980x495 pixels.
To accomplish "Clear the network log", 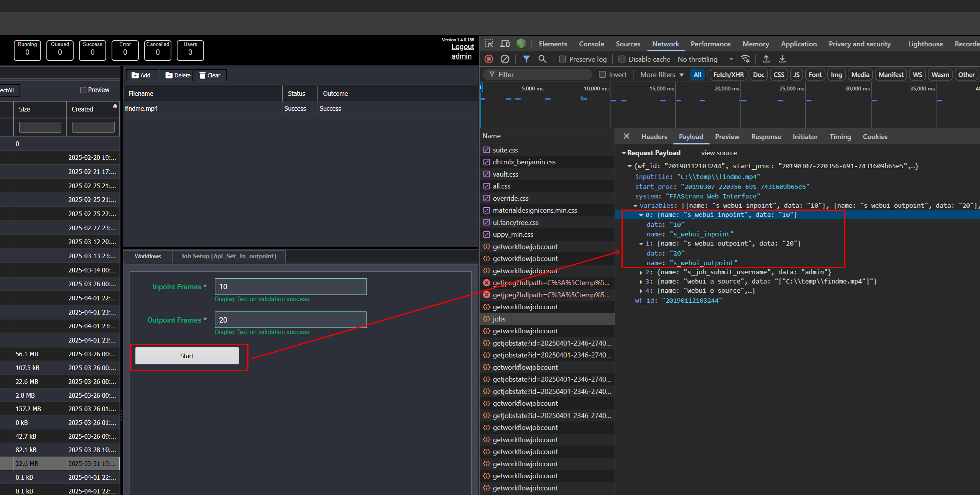I will (x=505, y=59).
